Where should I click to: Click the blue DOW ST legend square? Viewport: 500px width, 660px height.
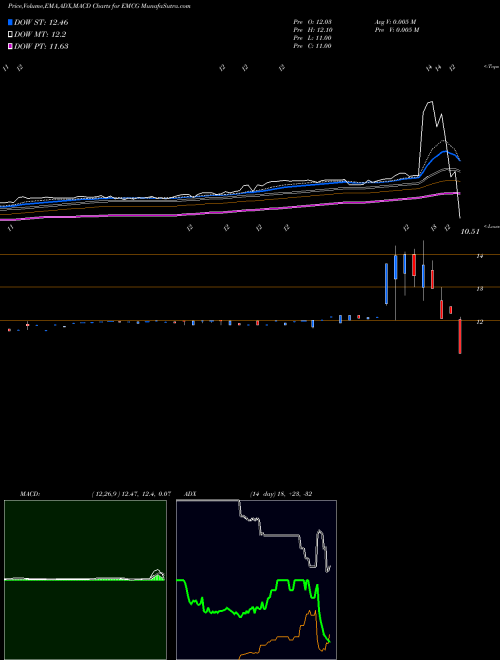pyautogui.click(x=10, y=22)
